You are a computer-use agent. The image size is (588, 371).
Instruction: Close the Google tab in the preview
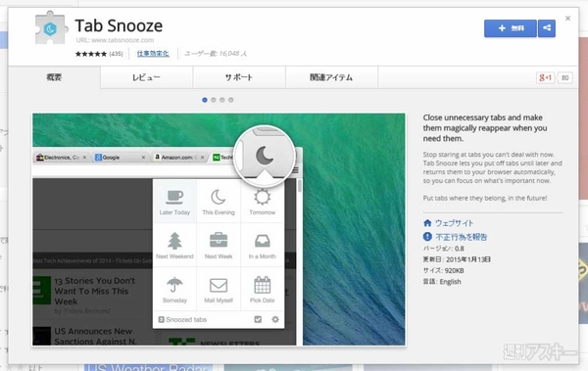[143, 158]
